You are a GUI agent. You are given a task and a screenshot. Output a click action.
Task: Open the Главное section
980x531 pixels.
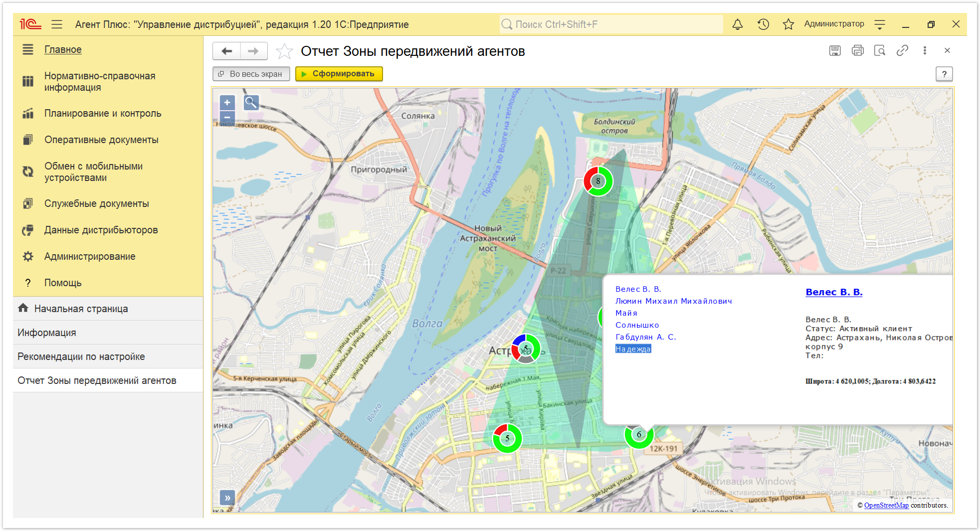coord(63,49)
